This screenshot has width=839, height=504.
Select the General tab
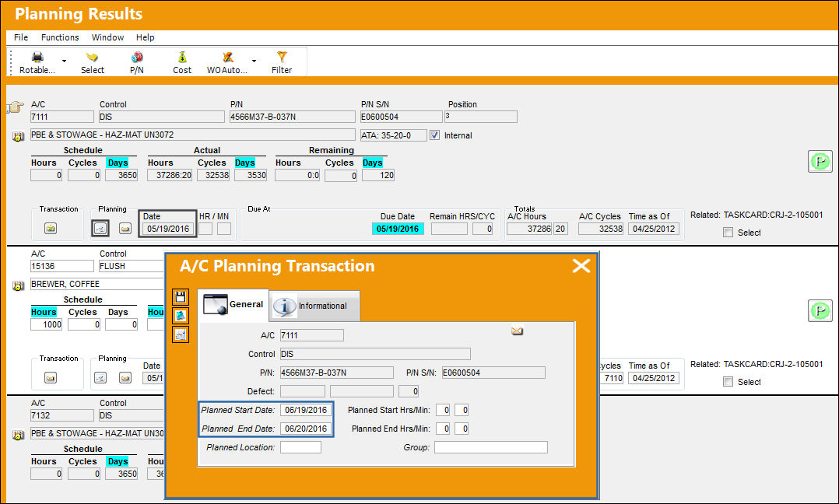point(233,305)
